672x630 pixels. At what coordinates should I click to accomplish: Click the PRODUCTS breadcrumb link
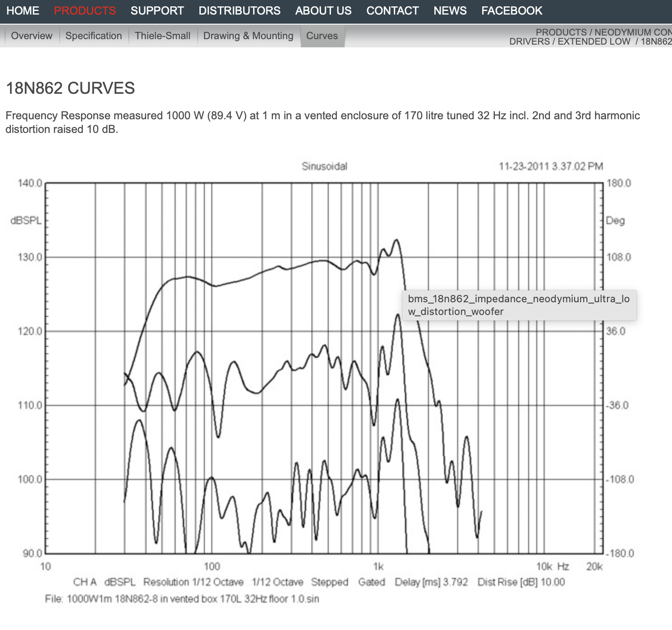pyautogui.click(x=561, y=32)
